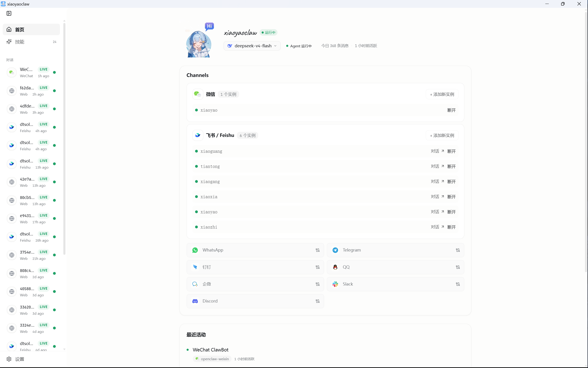Open 对话 link for xiaoguang

[x=437, y=151]
